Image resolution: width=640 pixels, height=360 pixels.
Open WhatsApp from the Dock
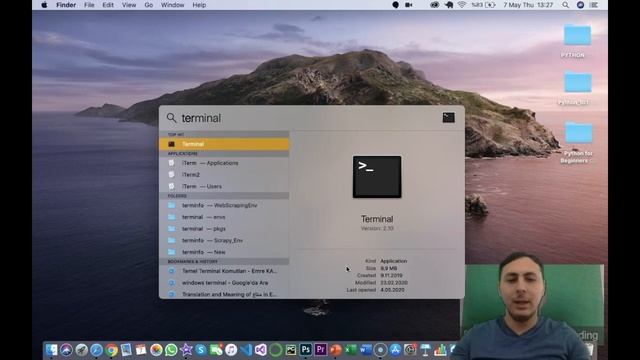tap(171, 350)
